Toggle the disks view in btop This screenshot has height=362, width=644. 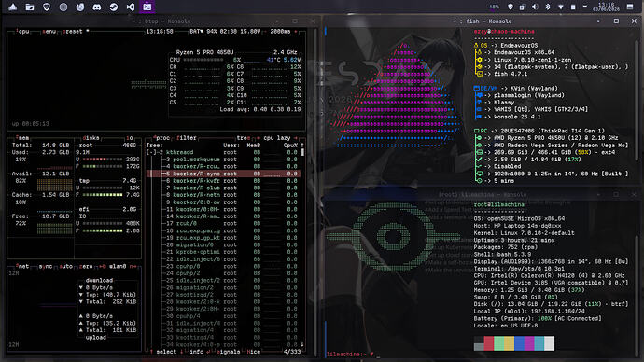point(91,138)
